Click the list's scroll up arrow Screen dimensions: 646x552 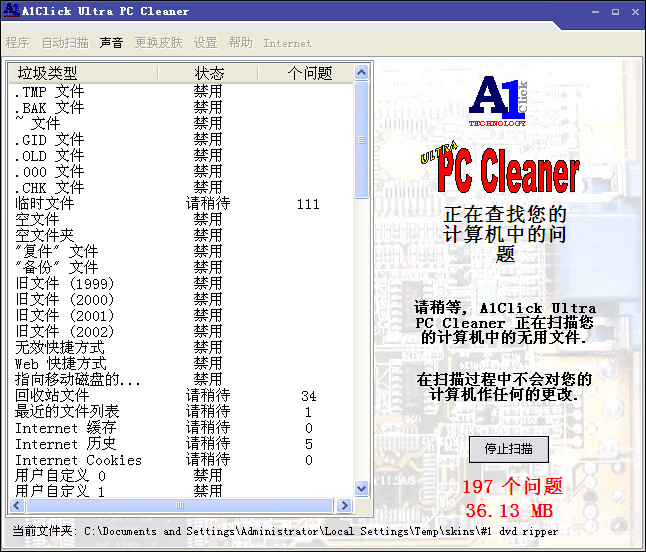tap(362, 73)
